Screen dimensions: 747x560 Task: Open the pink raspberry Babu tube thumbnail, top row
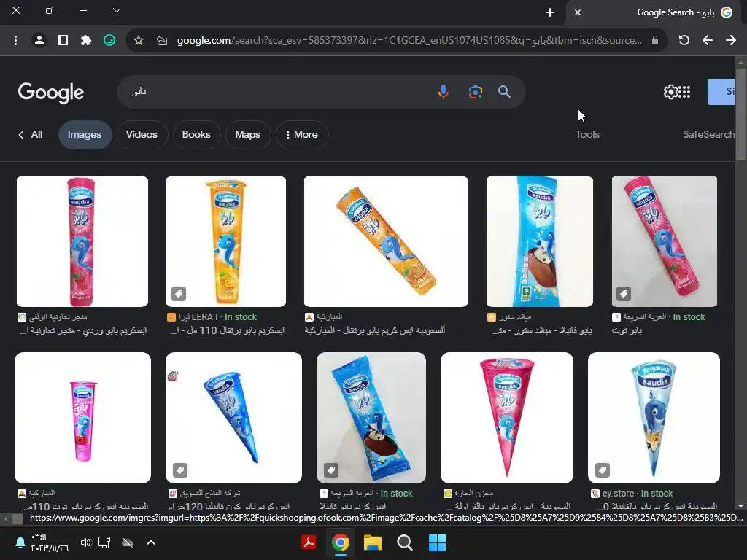(x=82, y=241)
